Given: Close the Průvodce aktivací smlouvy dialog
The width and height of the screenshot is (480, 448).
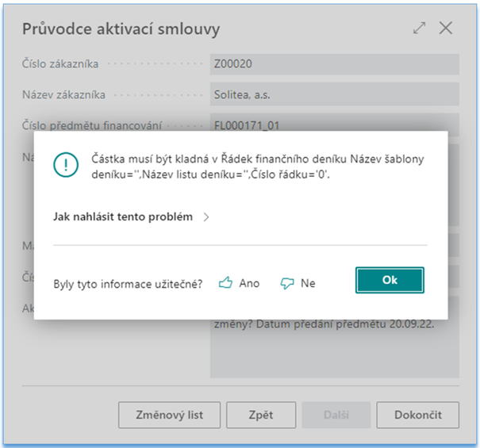Looking at the screenshot, I should (x=446, y=29).
